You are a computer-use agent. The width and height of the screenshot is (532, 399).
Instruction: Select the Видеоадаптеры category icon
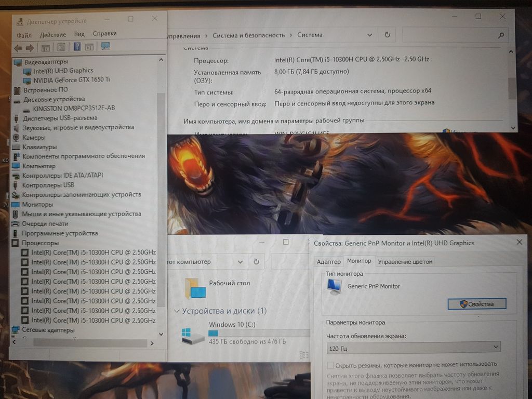[x=18, y=62]
